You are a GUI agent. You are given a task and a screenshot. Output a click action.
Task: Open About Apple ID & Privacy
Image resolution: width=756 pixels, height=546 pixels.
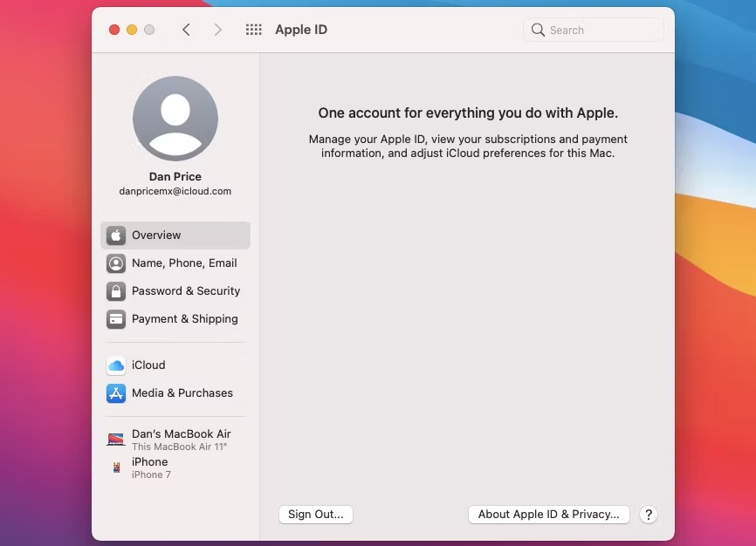point(548,515)
